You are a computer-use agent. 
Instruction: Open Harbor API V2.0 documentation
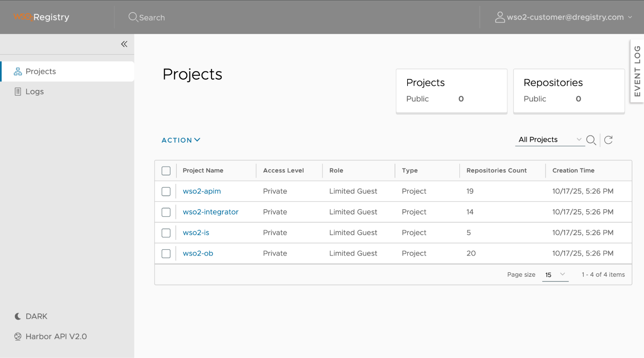coord(56,336)
